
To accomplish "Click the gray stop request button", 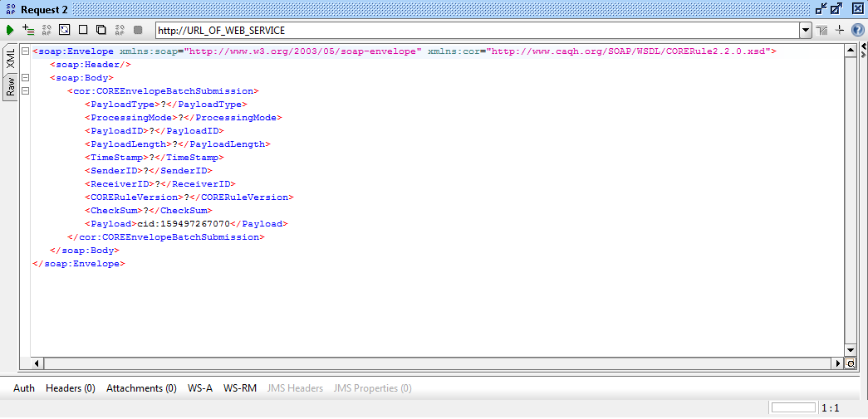I will click(138, 30).
